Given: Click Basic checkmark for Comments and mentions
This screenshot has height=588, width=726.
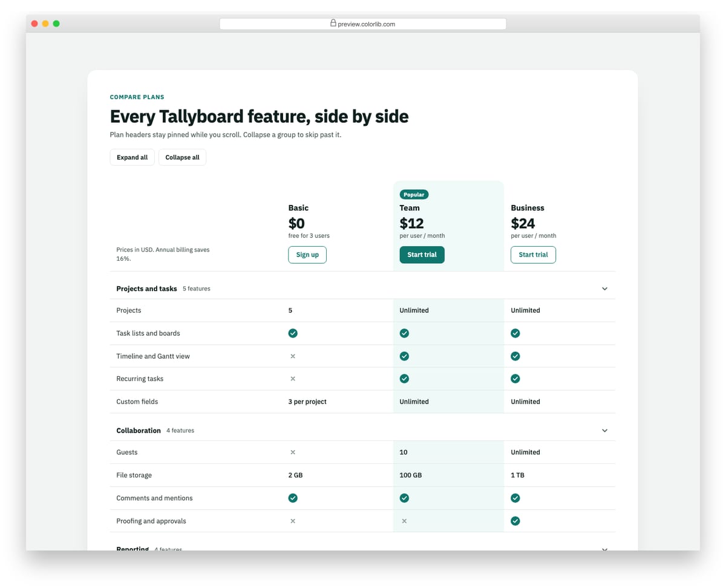Looking at the screenshot, I should point(293,498).
